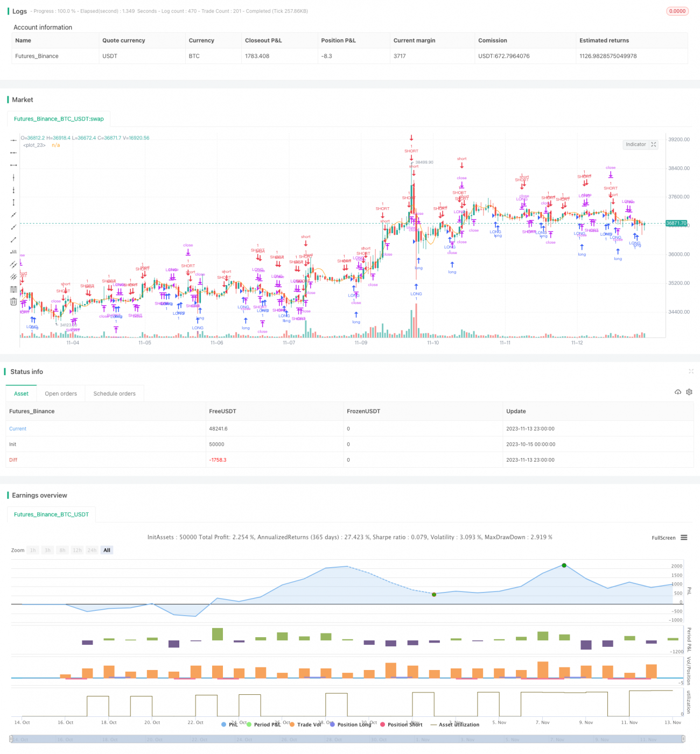
Task: Pick the topmost horizontal line drawing tool
Action: (13, 140)
